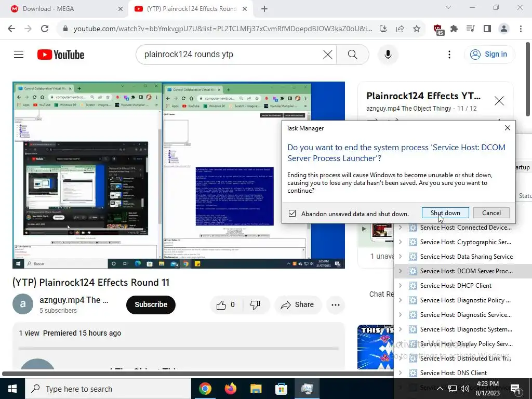Open the aznguy.mp4 channel name link
Viewport: 532px width, 399px height.
(74, 300)
